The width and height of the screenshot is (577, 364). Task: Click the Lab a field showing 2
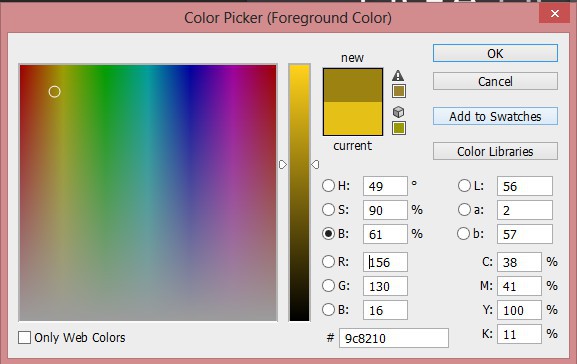(525, 210)
